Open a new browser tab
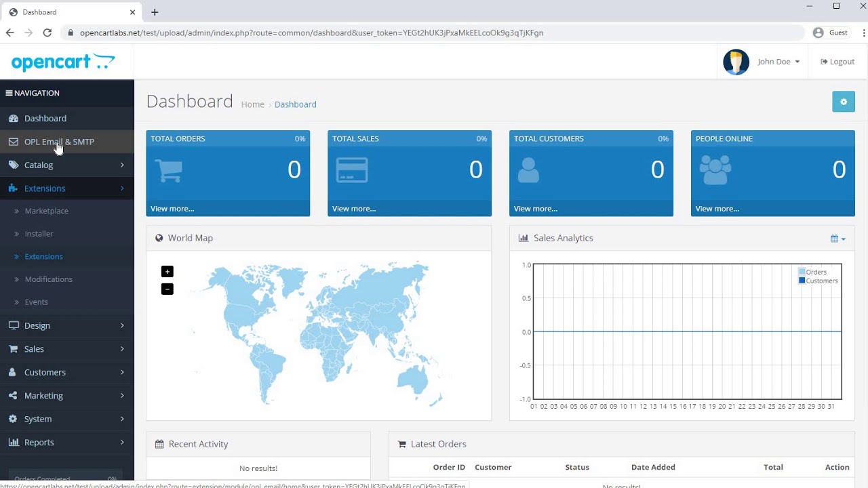 (155, 12)
